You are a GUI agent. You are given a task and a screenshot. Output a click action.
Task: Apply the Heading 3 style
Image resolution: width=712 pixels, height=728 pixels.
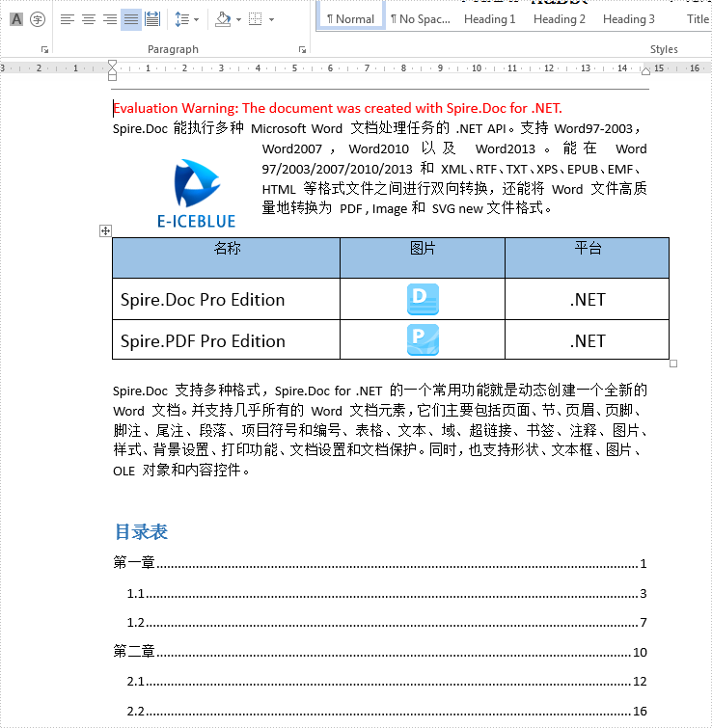click(629, 19)
